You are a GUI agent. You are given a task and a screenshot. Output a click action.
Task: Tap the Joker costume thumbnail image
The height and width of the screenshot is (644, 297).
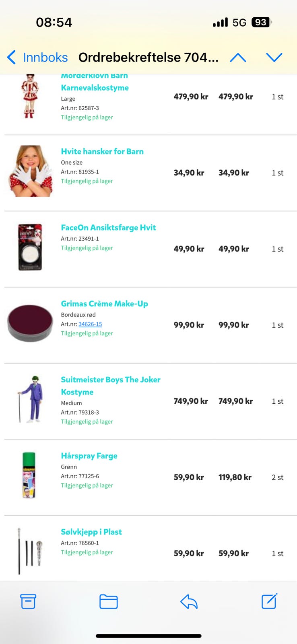[31, 399]
